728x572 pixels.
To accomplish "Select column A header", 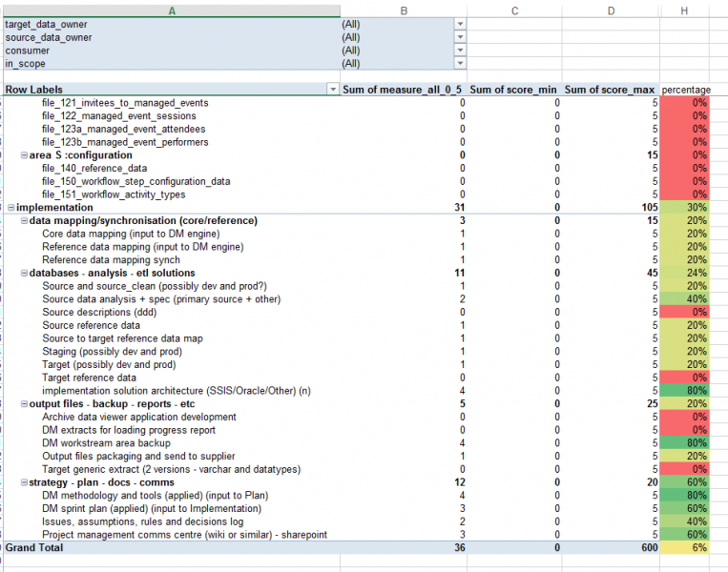I will click(171, 10).
